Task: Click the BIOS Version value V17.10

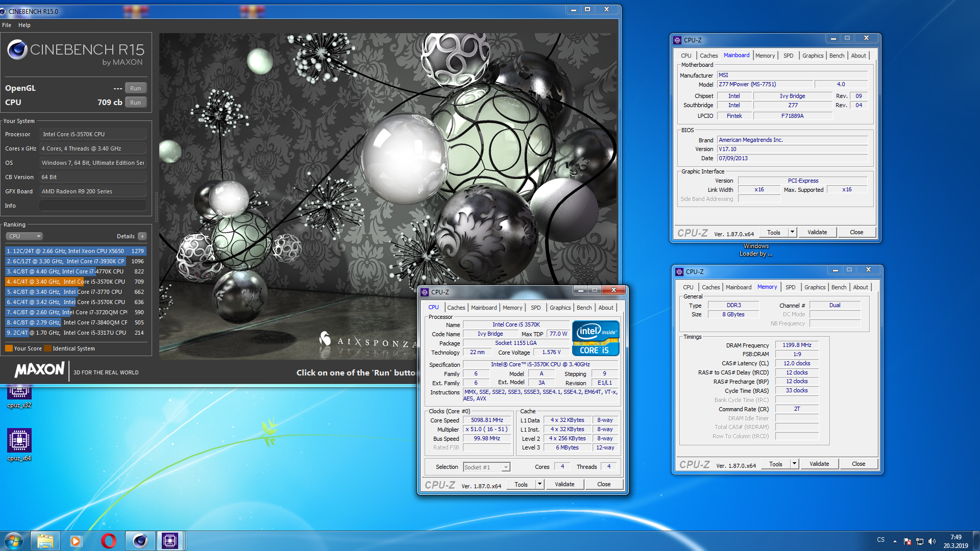Action: tap(792, 149)
